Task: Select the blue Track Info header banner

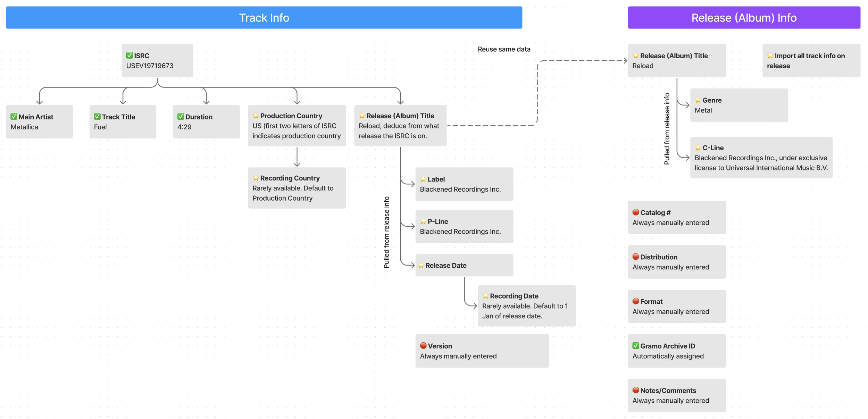Action: point(264,17)
